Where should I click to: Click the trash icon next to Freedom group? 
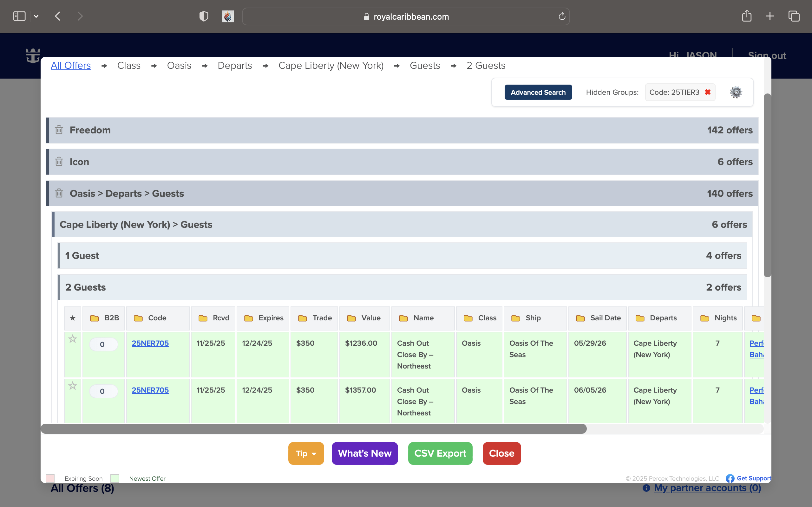pyautogui.click(x=59, y=130)
